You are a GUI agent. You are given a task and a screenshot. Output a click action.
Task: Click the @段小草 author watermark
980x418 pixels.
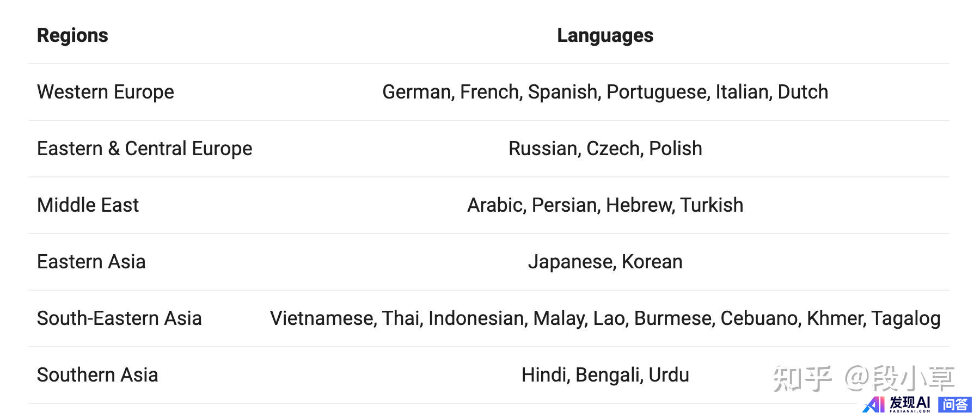(x=900, y=379)
